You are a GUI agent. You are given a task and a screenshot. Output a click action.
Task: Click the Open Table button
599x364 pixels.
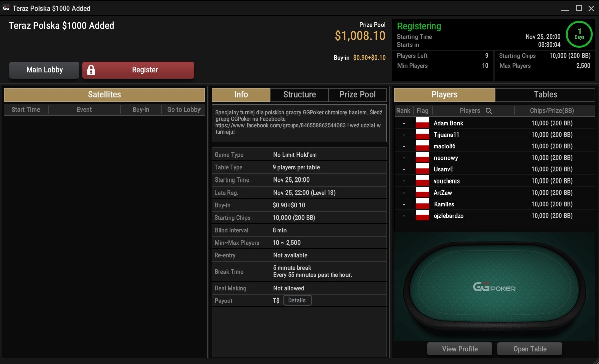pos(530,349)
